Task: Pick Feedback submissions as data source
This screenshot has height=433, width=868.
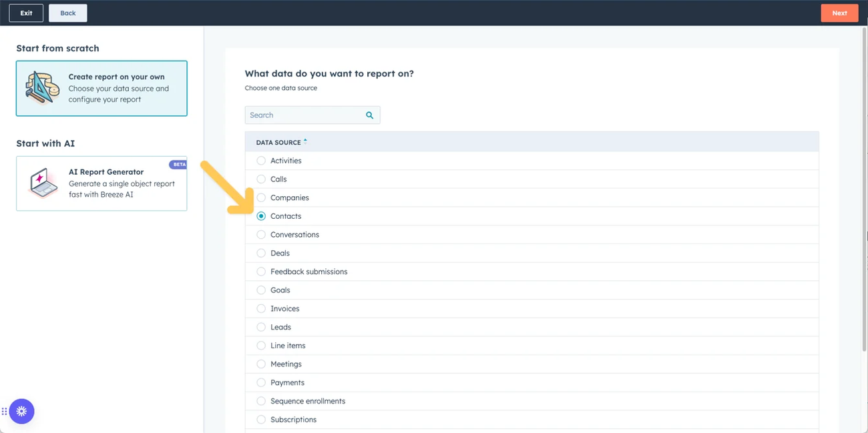Action: [261, 272]
